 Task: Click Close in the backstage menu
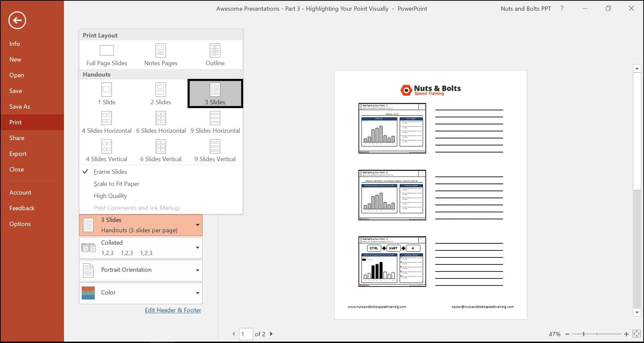32,169
